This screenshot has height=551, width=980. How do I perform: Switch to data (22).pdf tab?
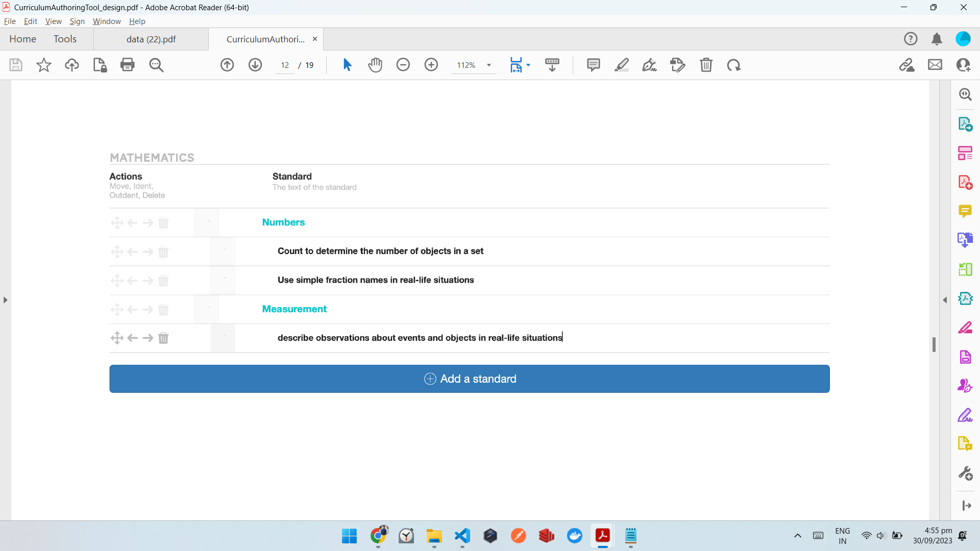coord(151,39)
